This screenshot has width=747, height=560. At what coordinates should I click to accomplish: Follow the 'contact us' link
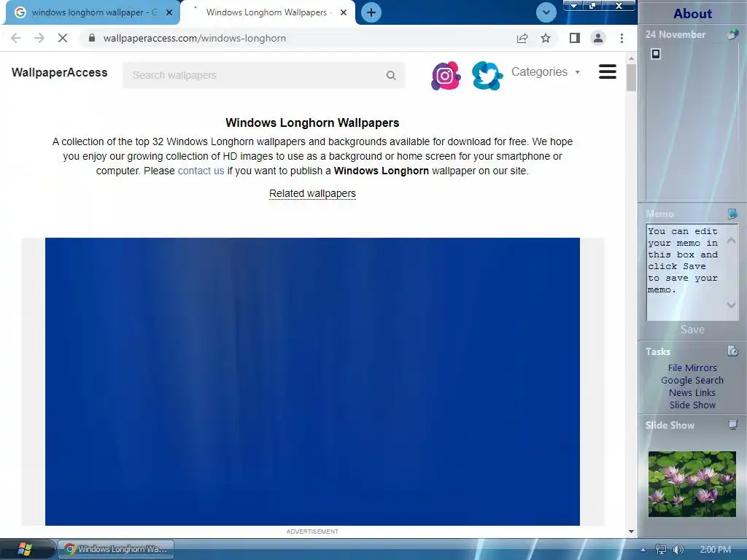point(201,171)
